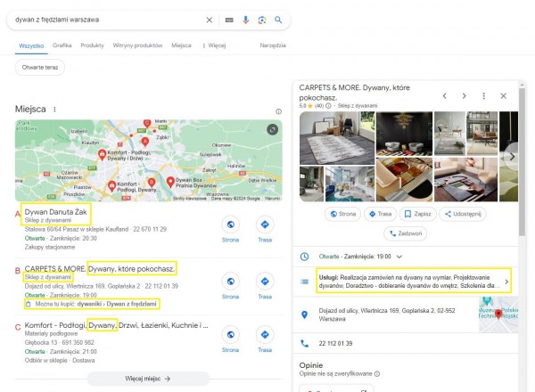Show more photos with right arrow
The width and height of the screenshot is (535, 392).
[x=512, y=157]
